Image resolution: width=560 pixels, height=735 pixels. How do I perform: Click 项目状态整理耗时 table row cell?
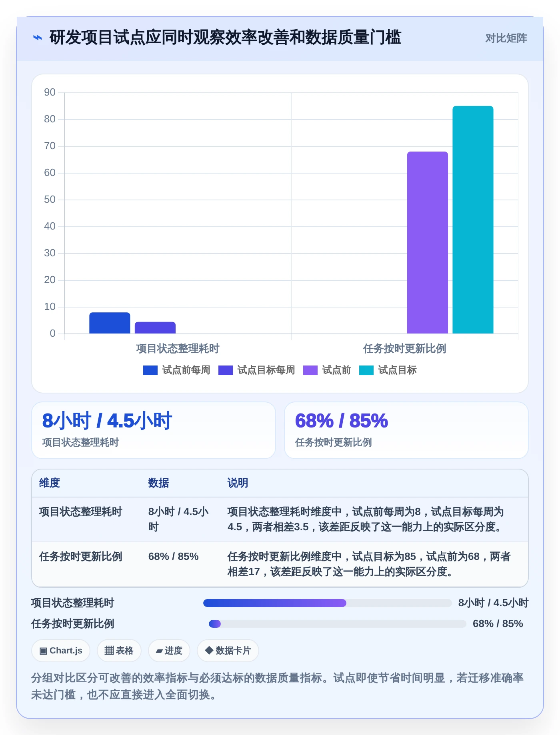81,512
